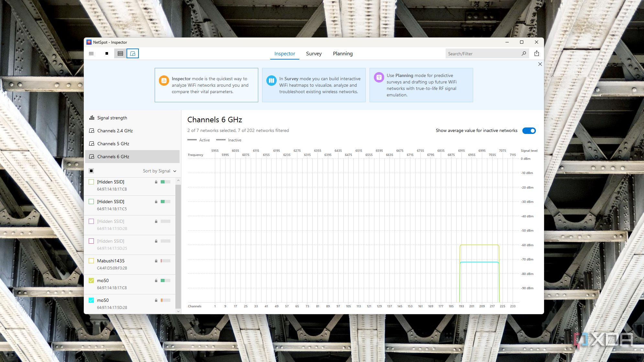Click MAC address C4:4F:D5:09:F3:2B
This screenshot has height=362, width=644.
(x=112, y=268)
